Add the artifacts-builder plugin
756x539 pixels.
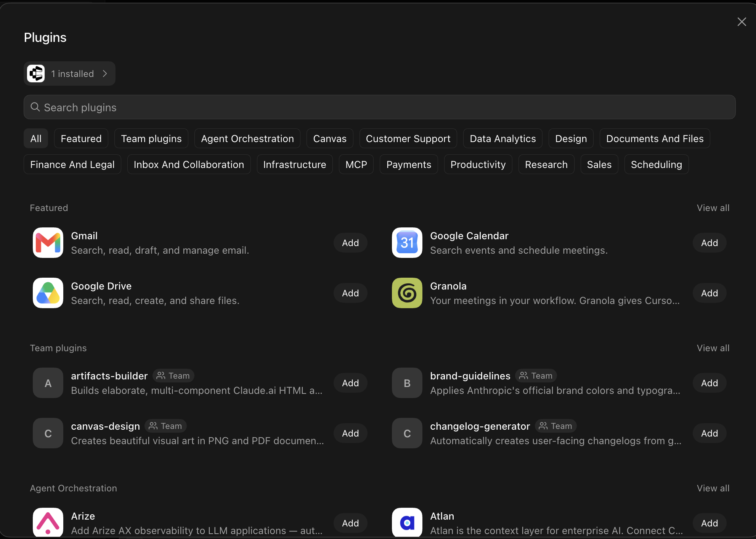pyautogui.click(x=350, y=383)
